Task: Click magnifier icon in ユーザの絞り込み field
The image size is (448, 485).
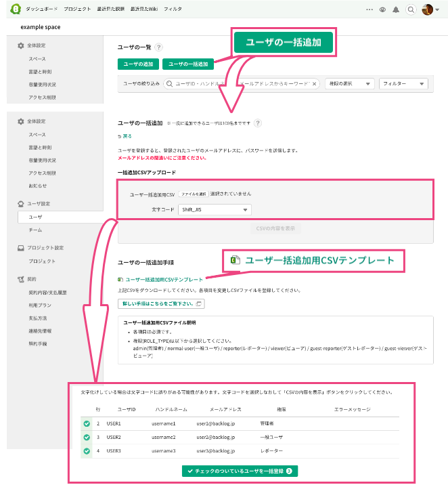Action: point(169,84)
